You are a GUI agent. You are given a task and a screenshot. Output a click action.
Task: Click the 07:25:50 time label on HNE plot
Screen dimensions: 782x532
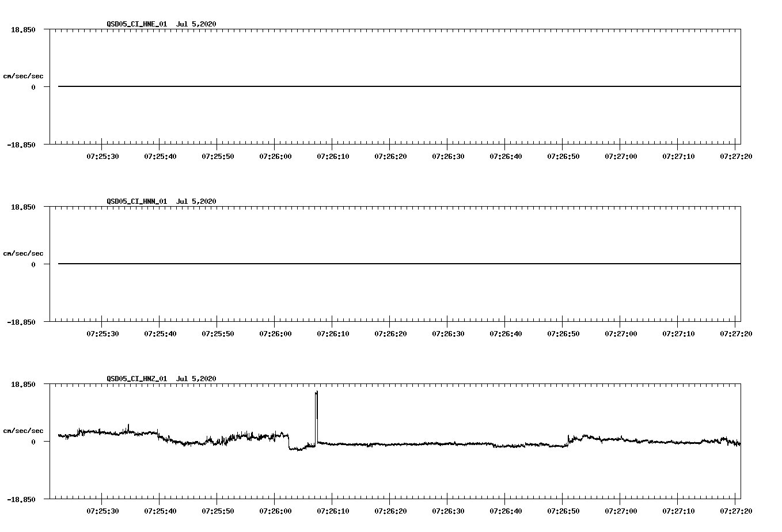(x=218, y=156)
